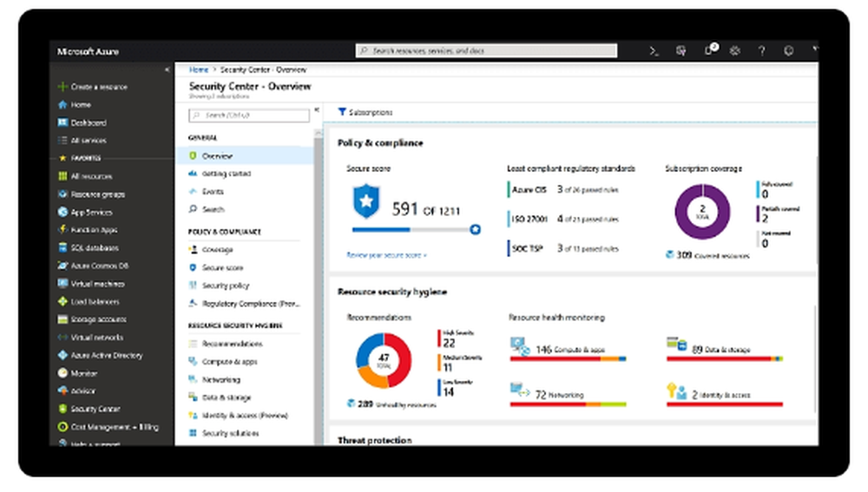868x492 pixels.
Task: Click the Create a resource plus icon
Action: point(62,87)
